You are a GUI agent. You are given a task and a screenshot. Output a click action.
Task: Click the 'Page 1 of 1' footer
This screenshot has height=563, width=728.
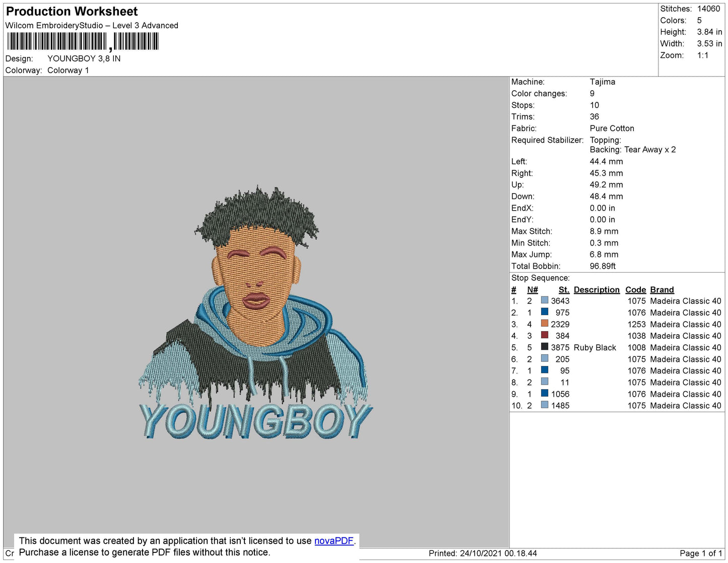[701, 553]
